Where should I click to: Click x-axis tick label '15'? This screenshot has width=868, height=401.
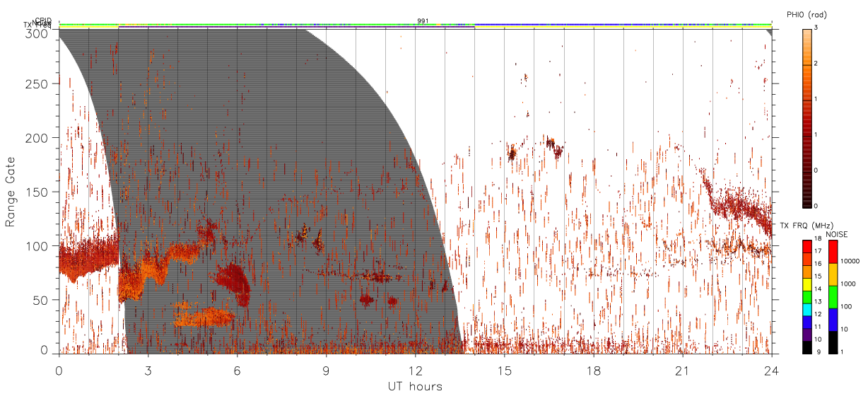click(504, 371)
